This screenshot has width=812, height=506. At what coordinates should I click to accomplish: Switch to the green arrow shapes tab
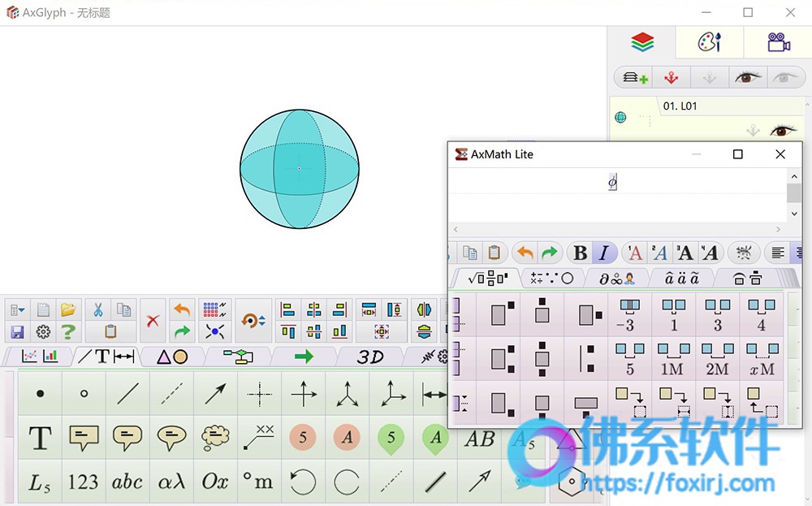coord(304,357)
